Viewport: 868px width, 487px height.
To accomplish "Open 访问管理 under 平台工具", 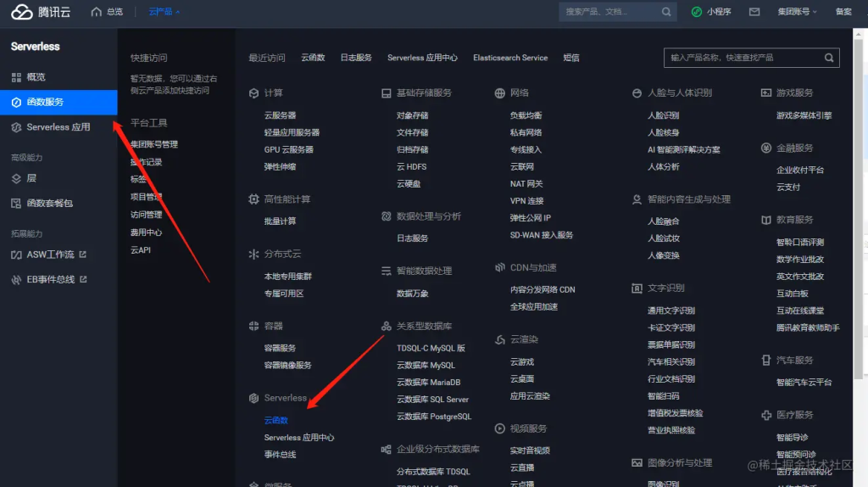I will 146,215.
